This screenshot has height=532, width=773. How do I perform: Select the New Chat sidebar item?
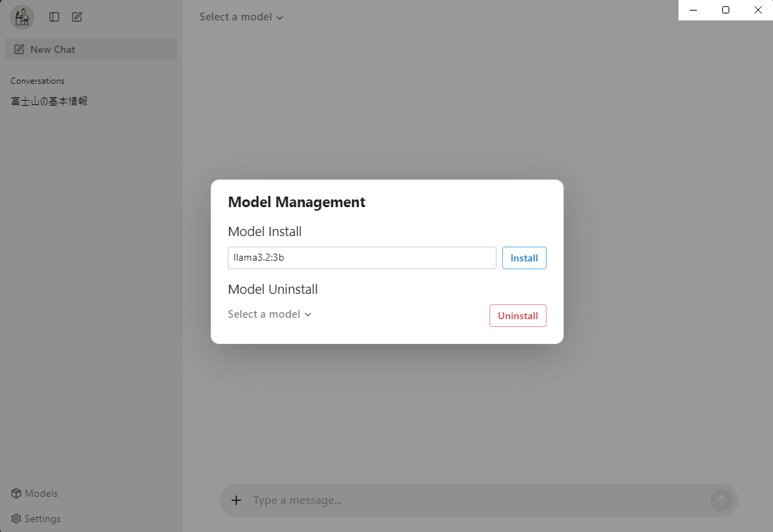91,49
